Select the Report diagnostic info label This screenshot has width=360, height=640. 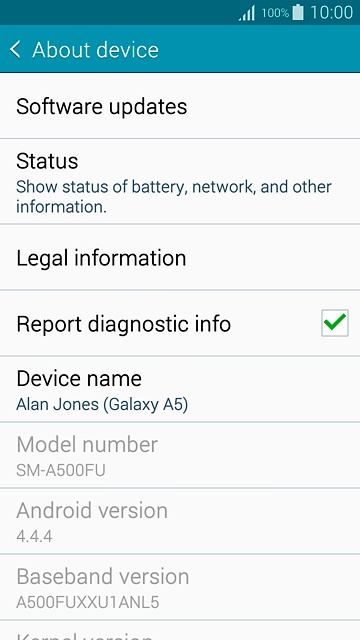(x=124, y=324)
